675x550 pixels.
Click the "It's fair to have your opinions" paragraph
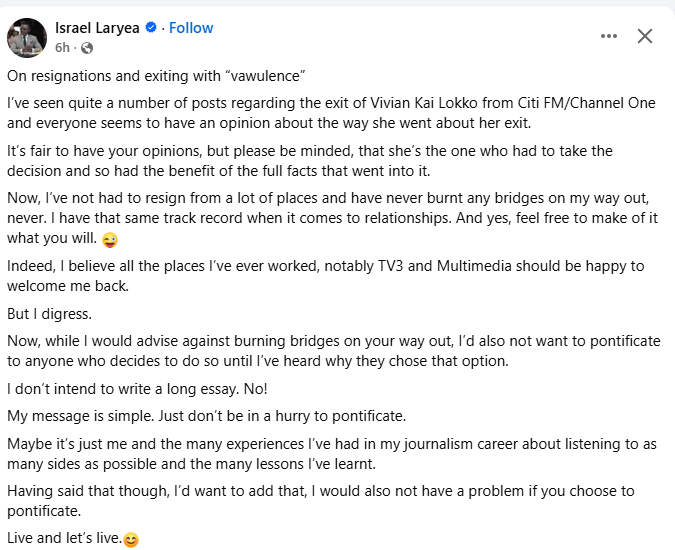(x=320, y=161)
